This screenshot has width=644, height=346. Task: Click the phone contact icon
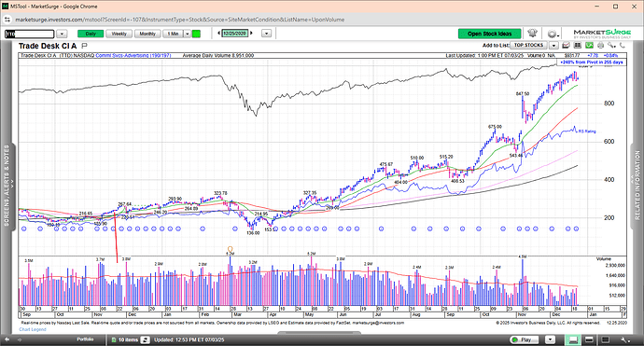(623, 46)
